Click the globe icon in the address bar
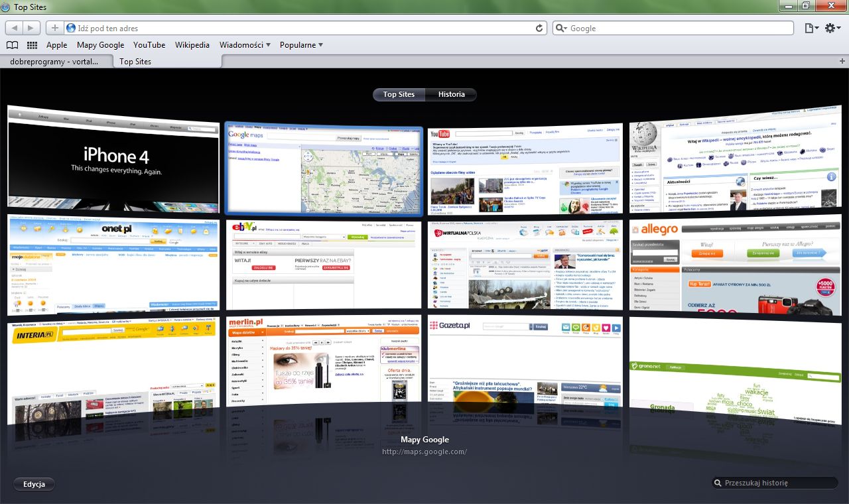This screenshot has height=504, width=849. point(71,28)
